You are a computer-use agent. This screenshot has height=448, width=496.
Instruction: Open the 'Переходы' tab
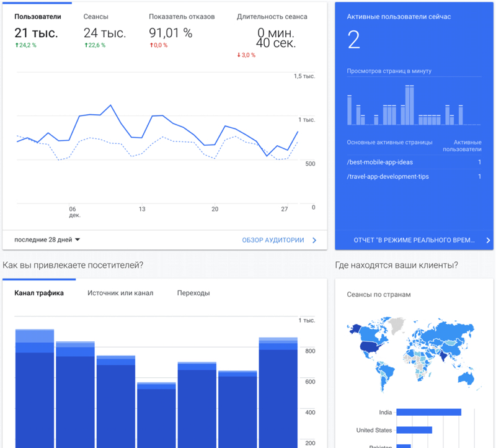(193, 293)
